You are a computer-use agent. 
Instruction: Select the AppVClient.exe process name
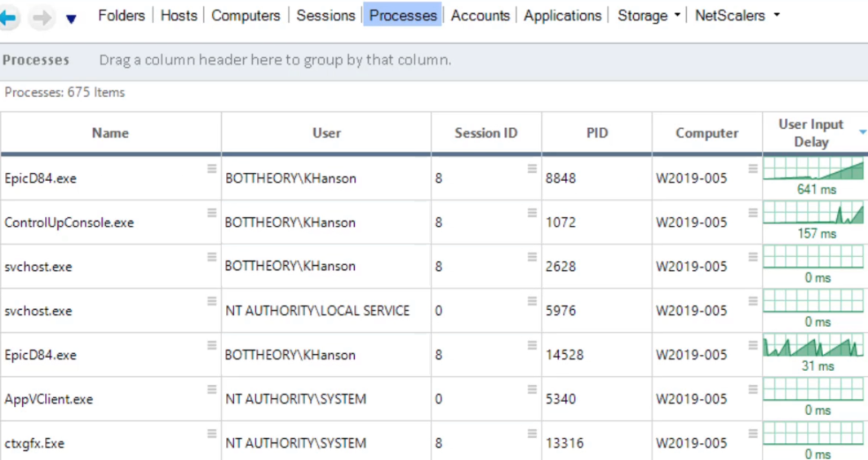[x=49, y=399]
